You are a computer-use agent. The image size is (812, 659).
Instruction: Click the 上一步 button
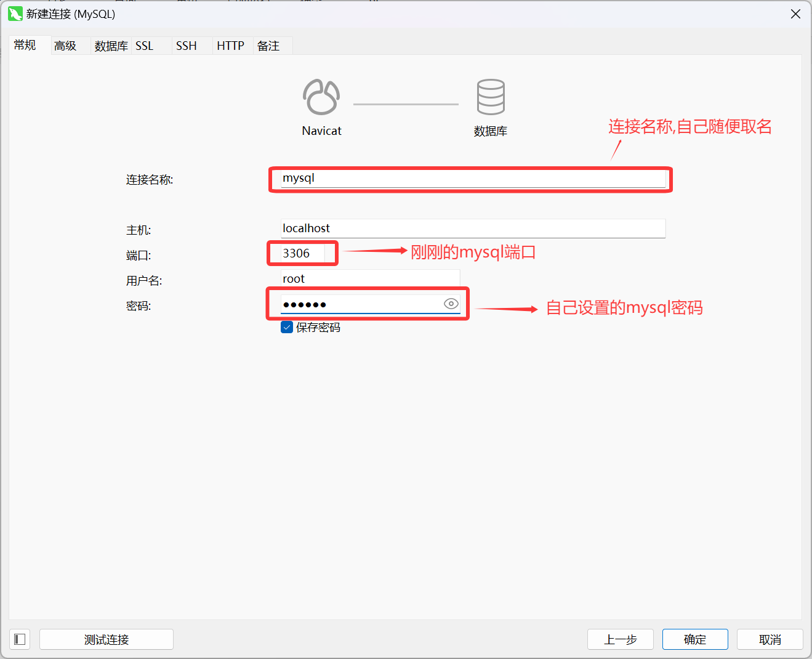621,639
